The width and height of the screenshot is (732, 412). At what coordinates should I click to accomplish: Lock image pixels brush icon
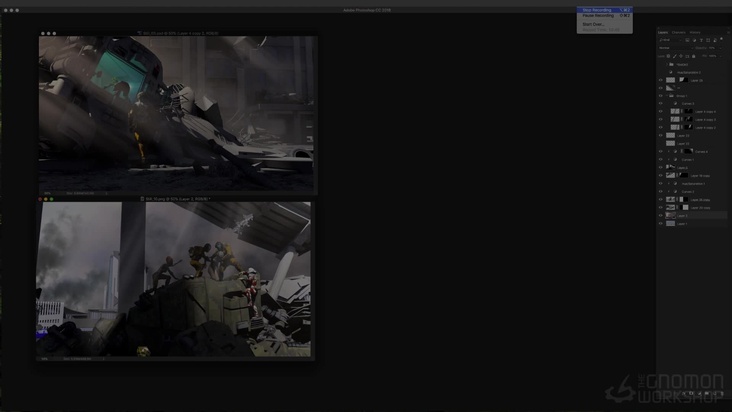point(675,56)
